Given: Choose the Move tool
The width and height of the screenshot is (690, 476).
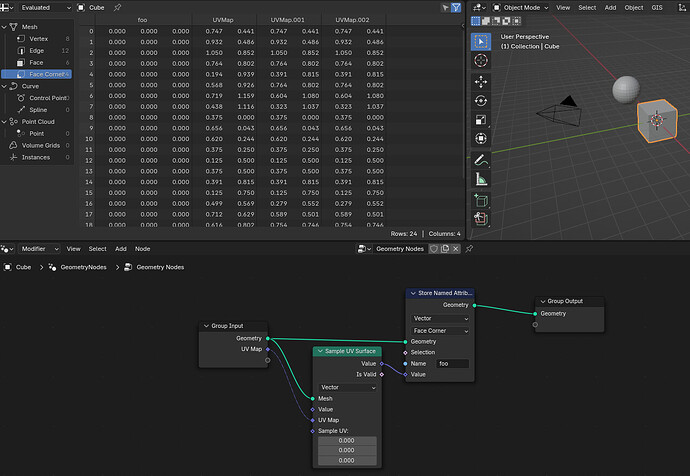Looking at the screenshot, I should click(481, 81).
